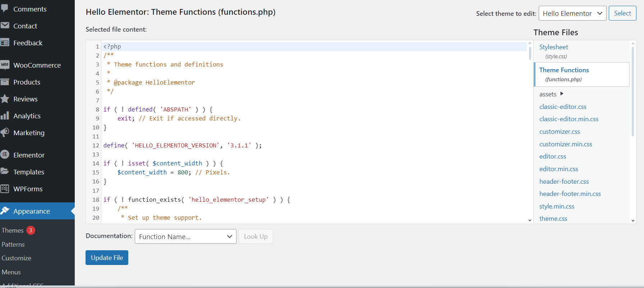Click the Themes update count badge
Screen dimensions: 644x288
click(31, 230)
